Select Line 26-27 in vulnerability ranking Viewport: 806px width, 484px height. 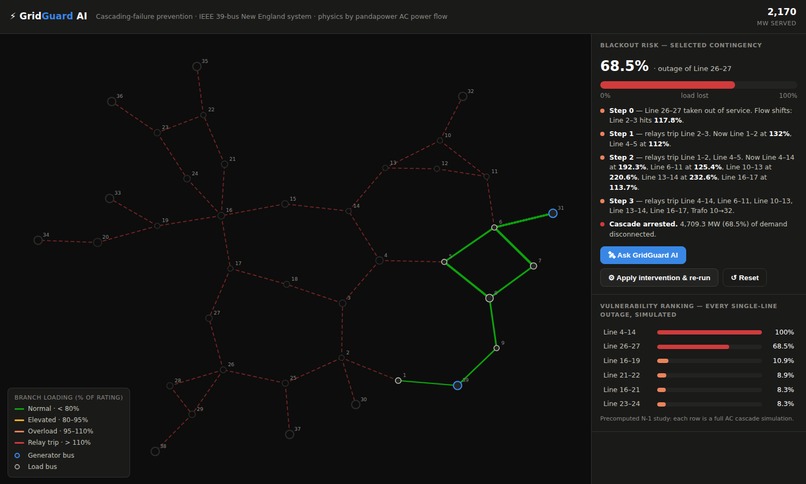pos(698,346)
